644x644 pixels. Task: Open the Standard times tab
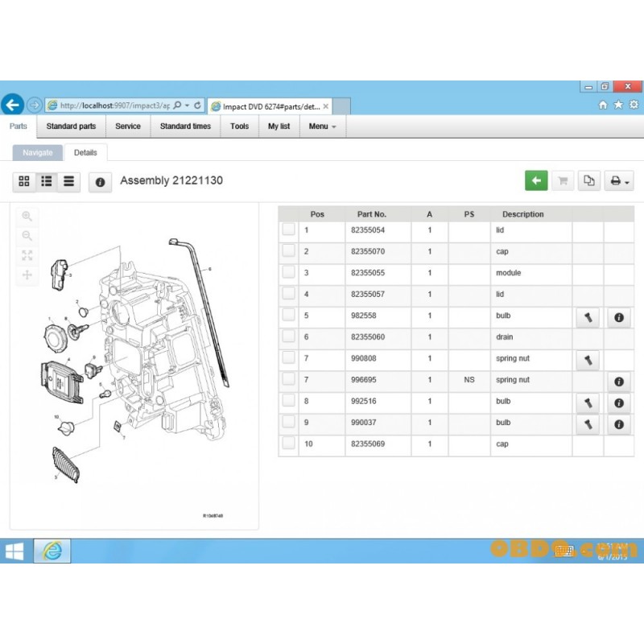pyautogui.click(x=185, y=126)
